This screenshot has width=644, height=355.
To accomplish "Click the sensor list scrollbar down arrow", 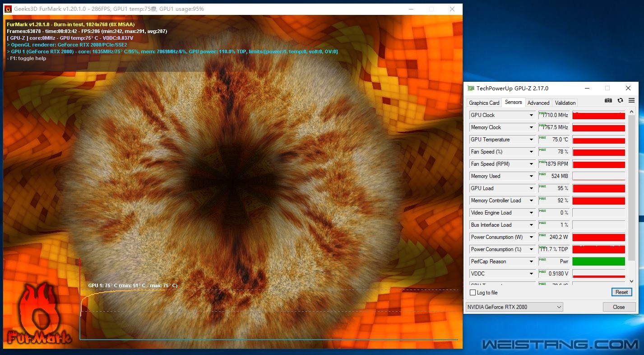I will click(x=632, y=281).
